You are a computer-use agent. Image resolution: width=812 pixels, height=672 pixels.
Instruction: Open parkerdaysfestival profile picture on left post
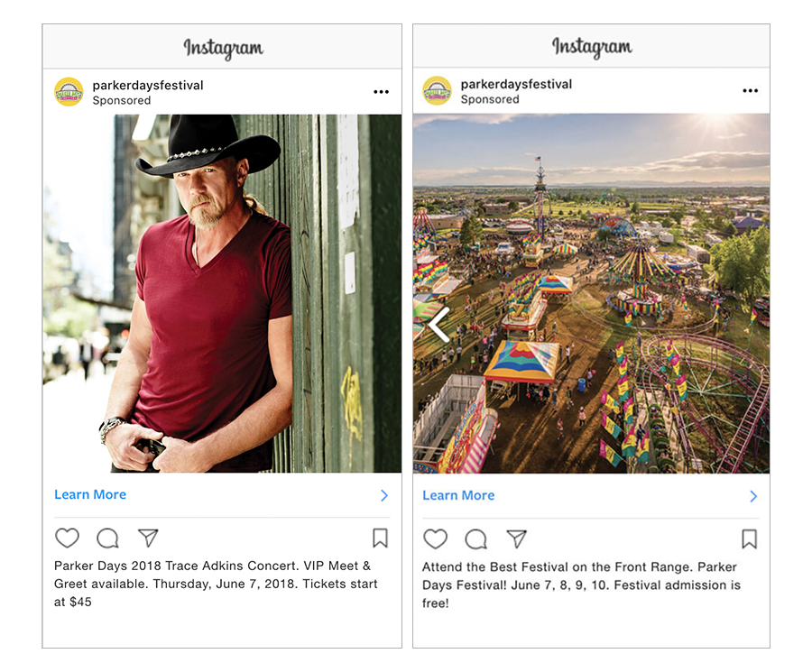tap(69, 92)
